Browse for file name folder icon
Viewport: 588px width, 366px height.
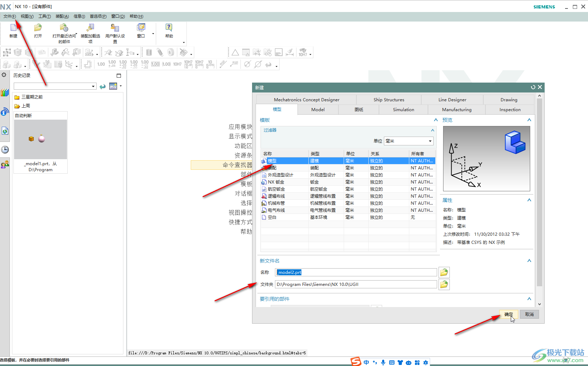pos(444,272)
